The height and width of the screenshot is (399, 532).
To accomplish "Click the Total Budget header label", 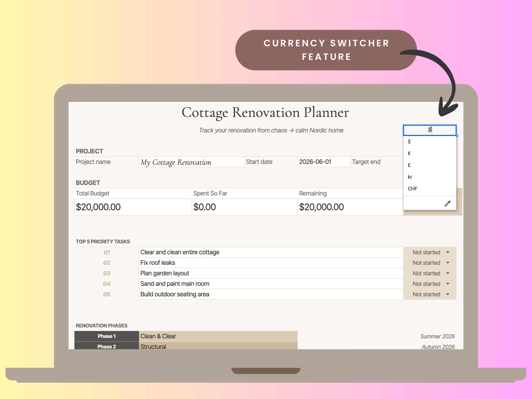I will 93,193.
